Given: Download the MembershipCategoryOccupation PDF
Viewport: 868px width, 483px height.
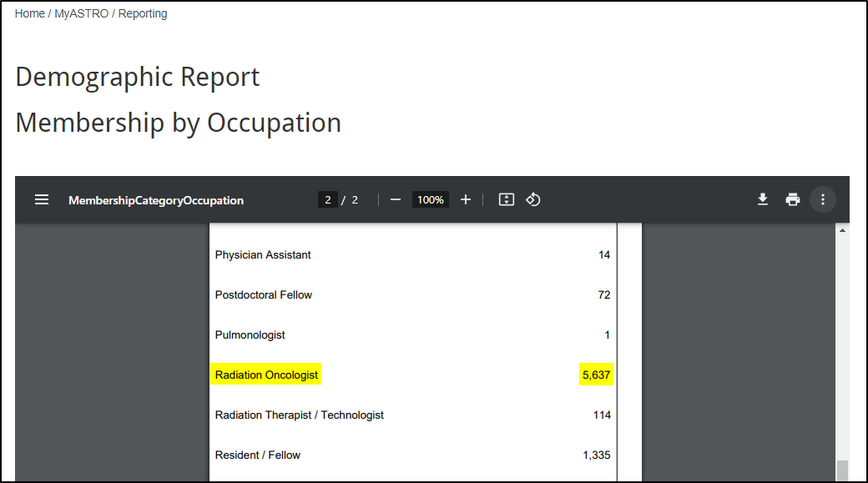Looking at the screenshot, I should tap(762, 200).
